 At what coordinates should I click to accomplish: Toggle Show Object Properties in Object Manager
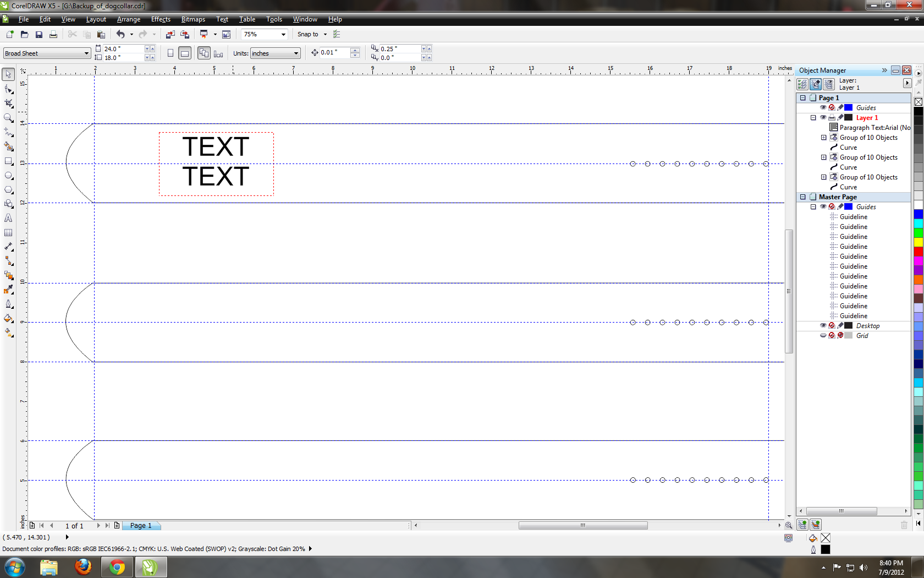802,84
